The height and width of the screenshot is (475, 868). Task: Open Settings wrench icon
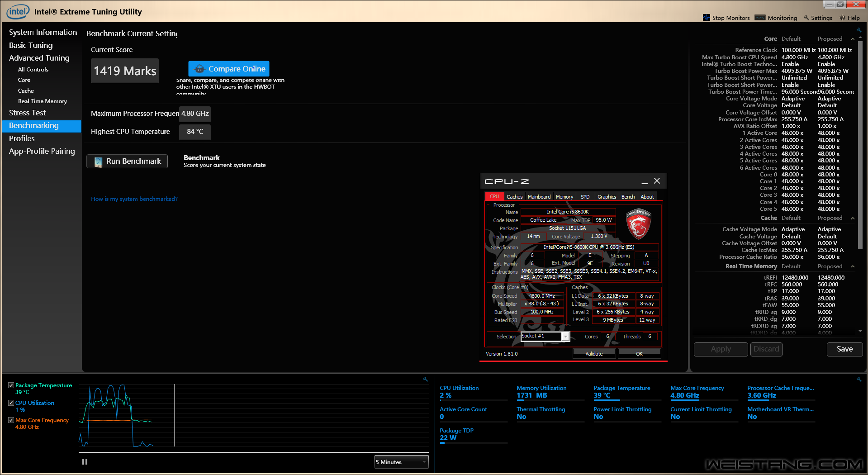(x=806, y=18)
